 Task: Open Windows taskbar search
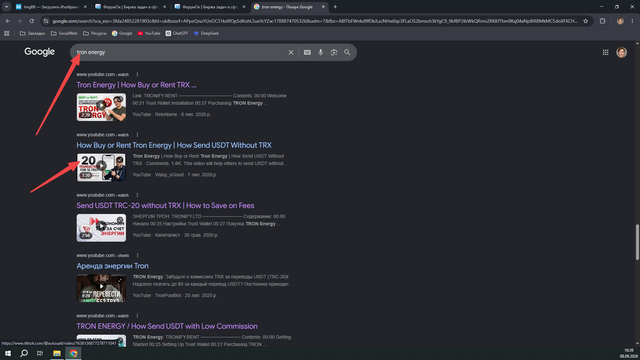tap(24, 353)
